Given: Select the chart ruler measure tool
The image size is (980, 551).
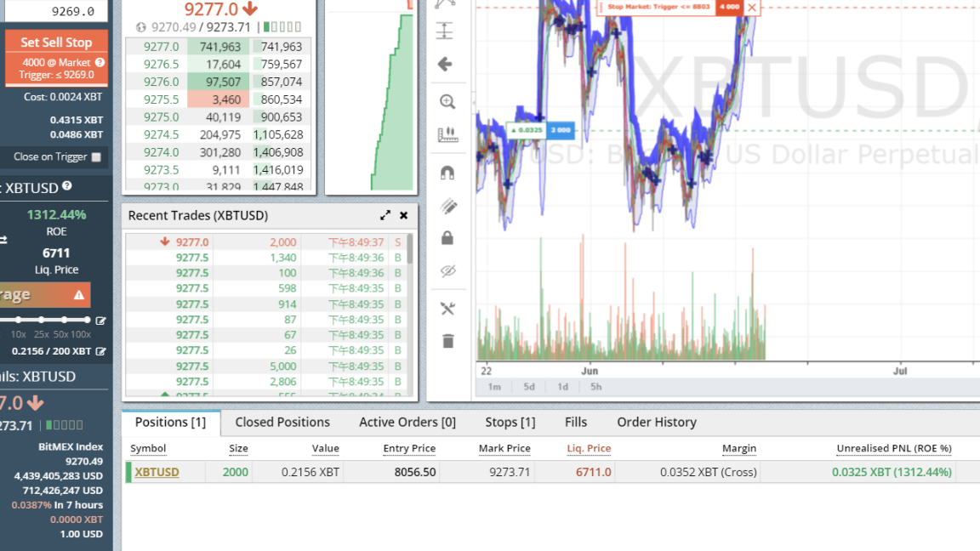Looking at the screenshot, I should point(447,134).
